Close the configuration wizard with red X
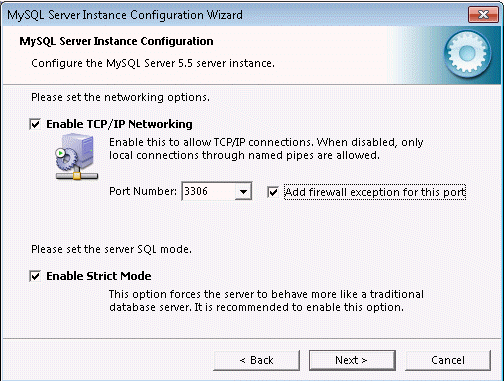The image size is (504, 381). point(483,14)
